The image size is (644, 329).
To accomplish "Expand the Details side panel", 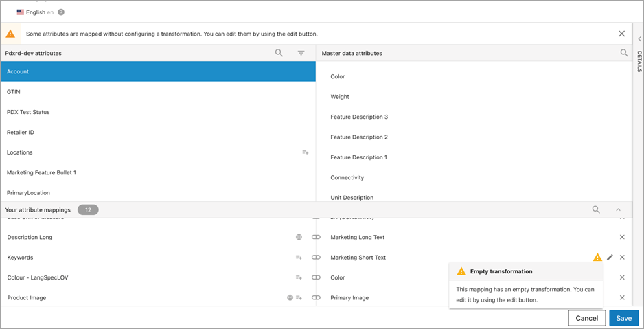I will pos(639,40).
